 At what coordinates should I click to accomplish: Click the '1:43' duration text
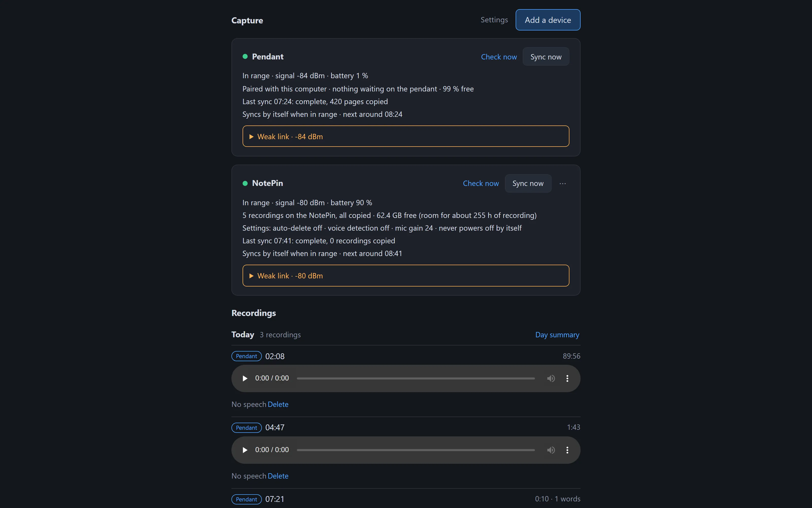coord(573,427)
